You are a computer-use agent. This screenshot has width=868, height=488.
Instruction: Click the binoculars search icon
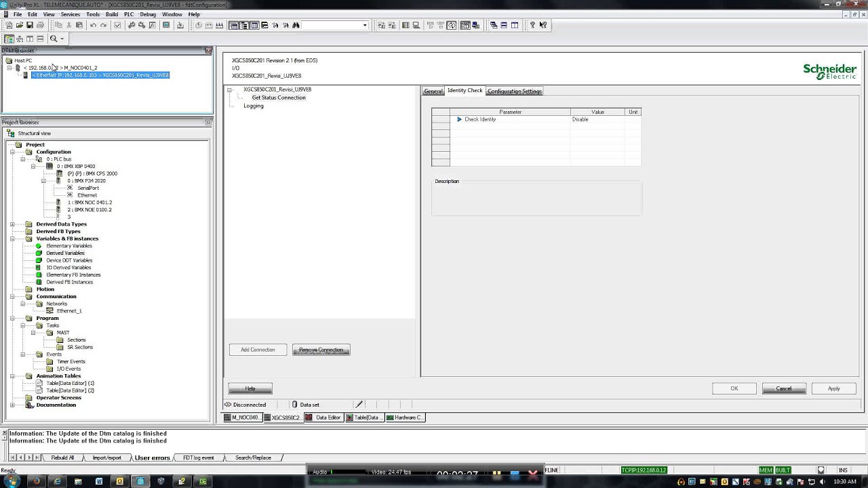tap(296, 25)
